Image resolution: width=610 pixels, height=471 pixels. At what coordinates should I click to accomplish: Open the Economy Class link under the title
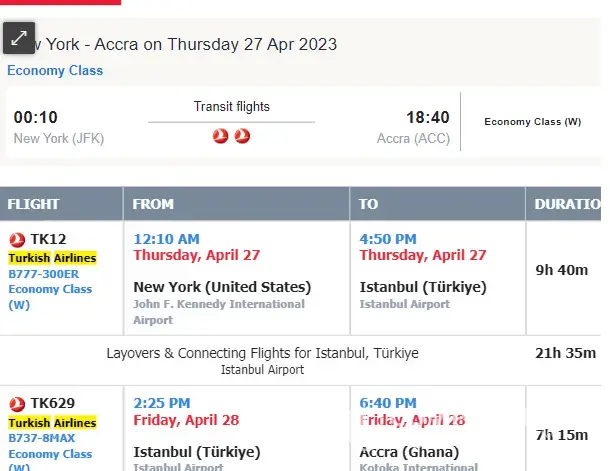point(55,71)
